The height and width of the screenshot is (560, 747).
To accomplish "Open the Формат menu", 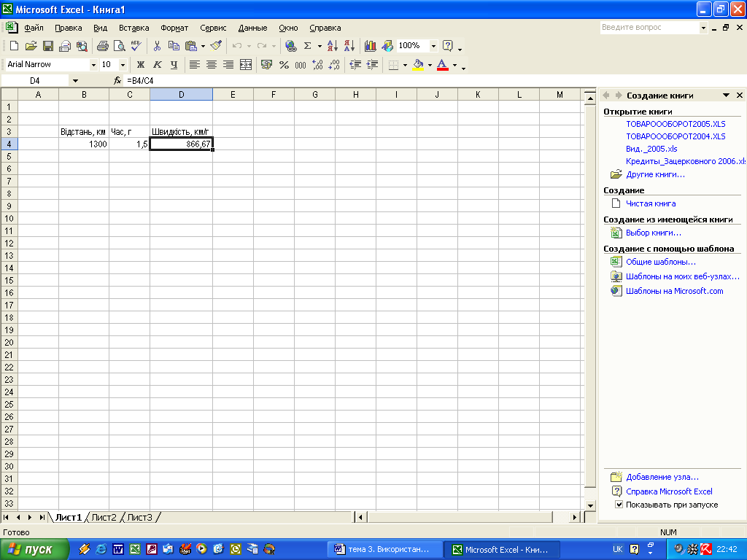I will [x=174, y=28].
